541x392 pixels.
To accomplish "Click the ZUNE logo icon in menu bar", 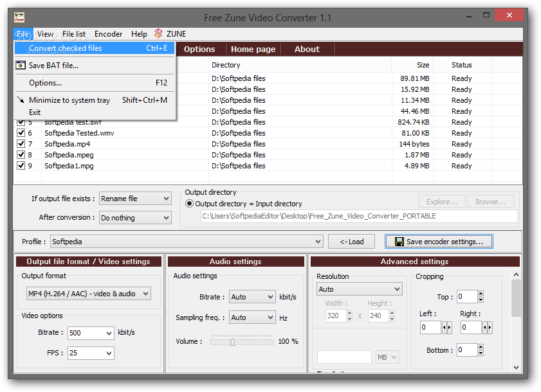I will click(x=158, y=33).
